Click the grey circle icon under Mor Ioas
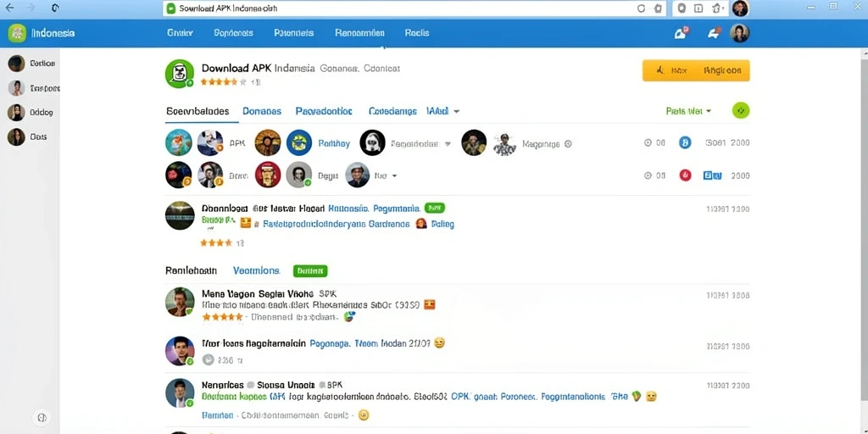The width and height of the screenshot is (868, 434). click(x=209, y=359)
